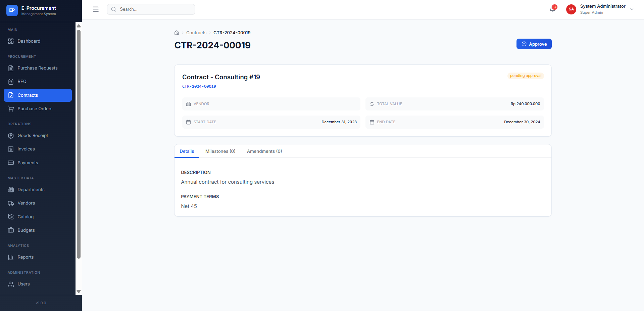
Task: Open the Dashboard from sidebar
Action: 29,41
